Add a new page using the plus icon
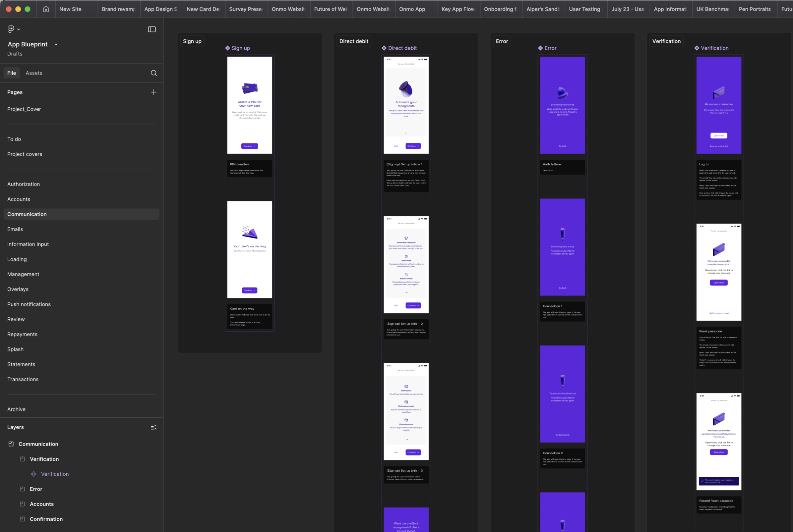Image resolution: width=793 pixels, height=532 pixels. (x=154, y=92)
